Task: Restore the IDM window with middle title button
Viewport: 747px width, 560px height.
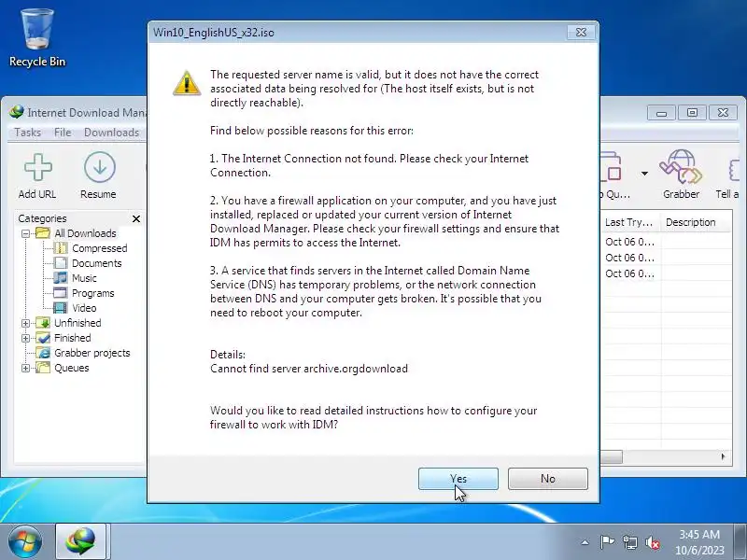Action: [x=692, y=113]
